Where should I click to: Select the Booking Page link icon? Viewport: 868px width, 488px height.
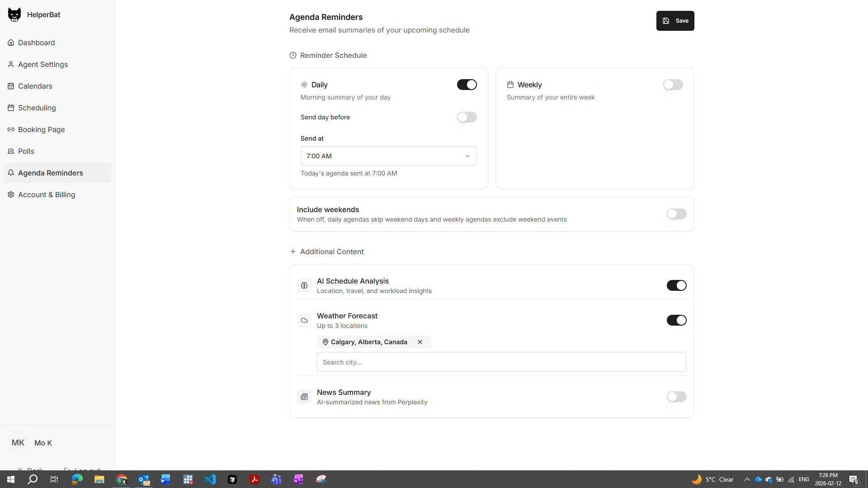click(x=11, y=129)
